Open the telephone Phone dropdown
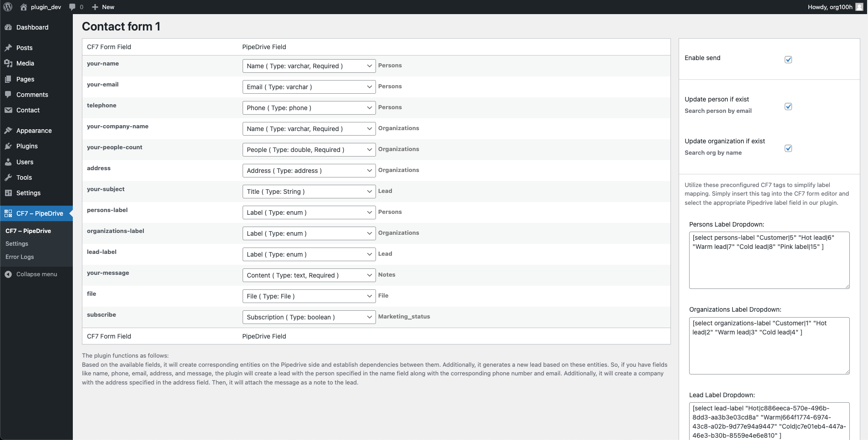 coord(309,108)
